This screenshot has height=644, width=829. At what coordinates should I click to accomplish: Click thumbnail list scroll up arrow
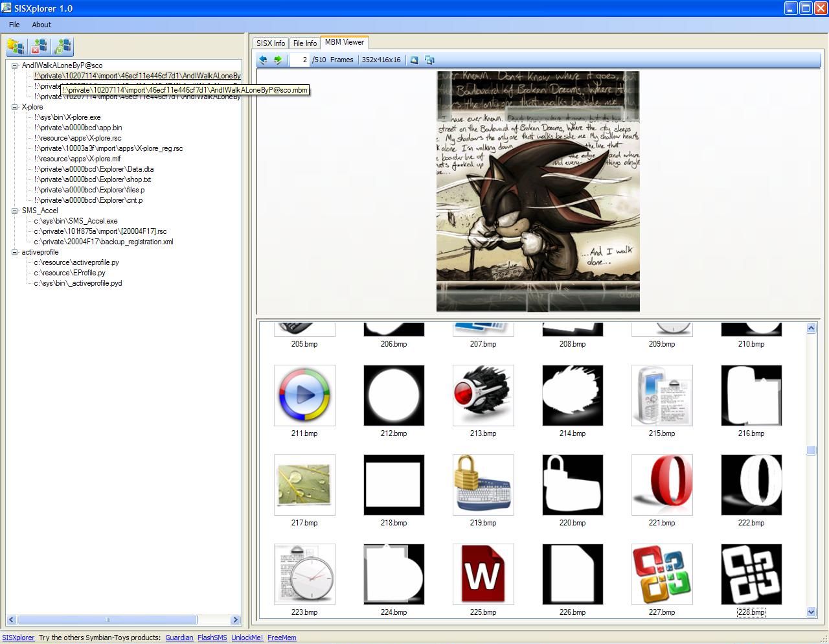(812, 328)
